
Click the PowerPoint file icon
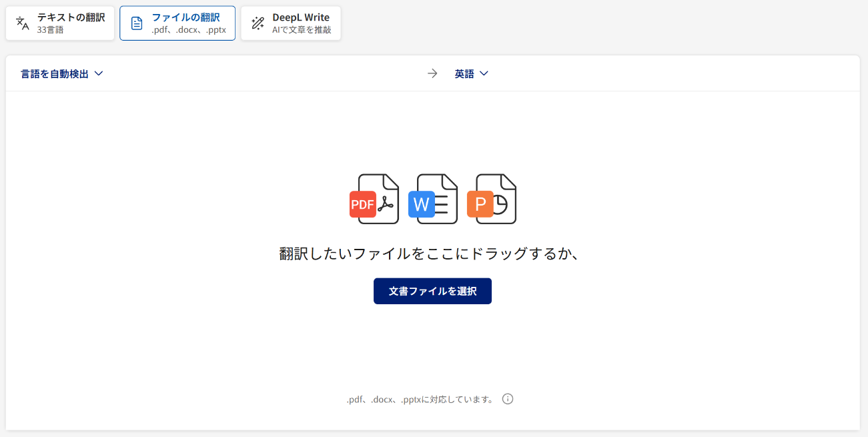tap(492, 199)
